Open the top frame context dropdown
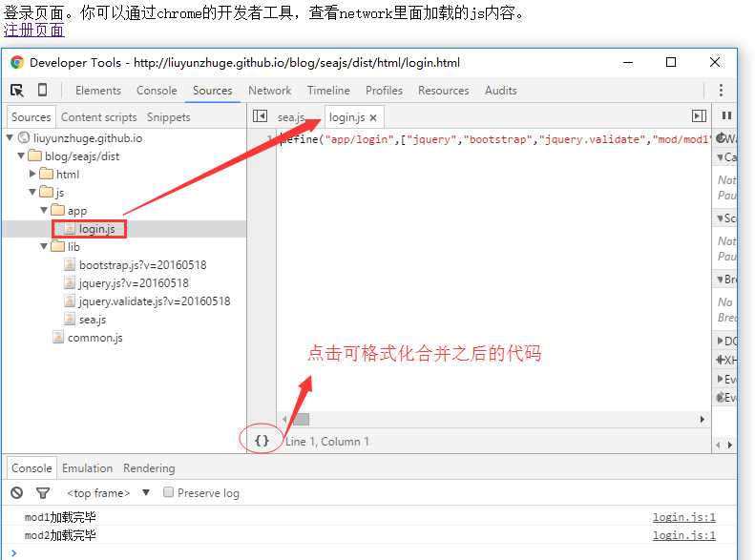755x560 pixels. [x=109, y=492]
